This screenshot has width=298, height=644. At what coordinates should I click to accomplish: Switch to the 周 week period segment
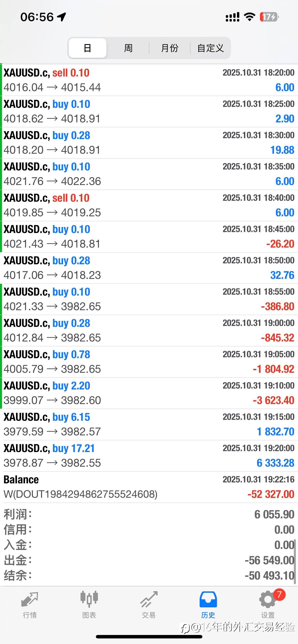[128, 48]
